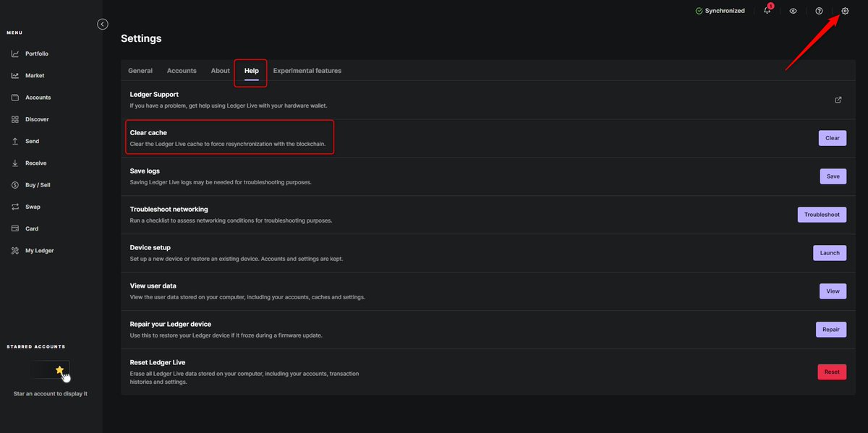Open the Portfolio chart icon in sidebar

[15, 54]
